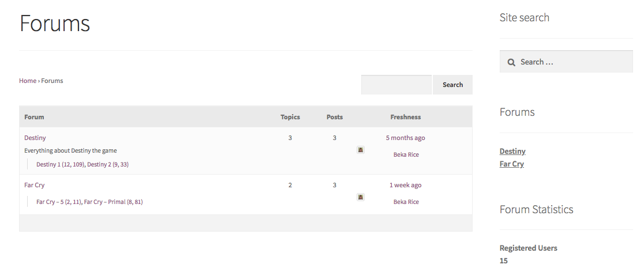Open the '5 months ago' freshness link
This screenshot has height=272, width=644.
pyautogui.click(x=405, y=138)
